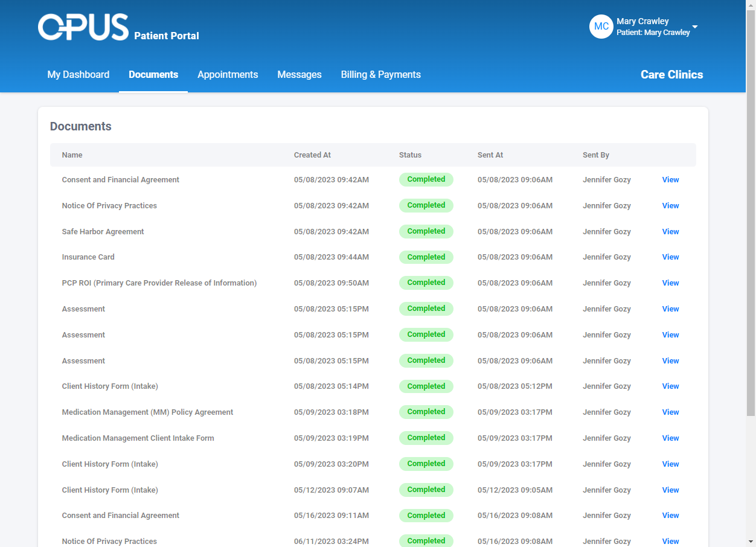Switch to Billing & Payments tab
756x547 pixels.
381,75
